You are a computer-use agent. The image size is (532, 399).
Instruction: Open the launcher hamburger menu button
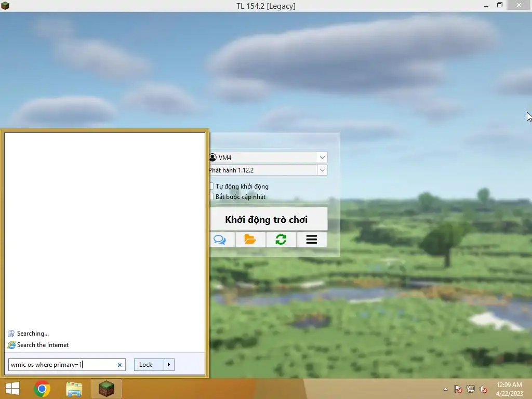[x=312, y=240]
